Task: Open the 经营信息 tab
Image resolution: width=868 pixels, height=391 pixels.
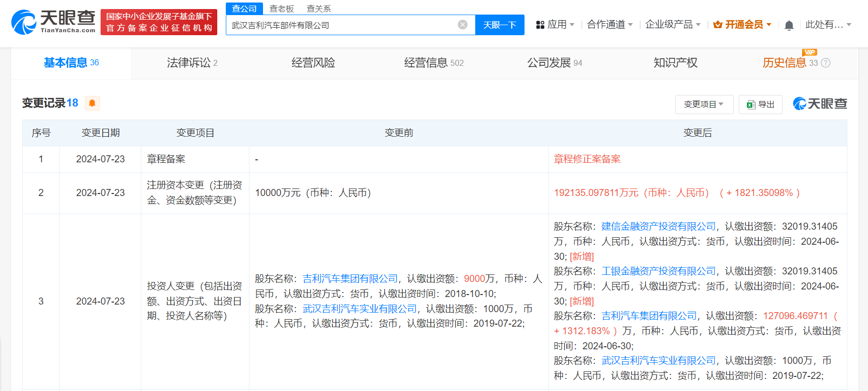Action: pos(433,63)
